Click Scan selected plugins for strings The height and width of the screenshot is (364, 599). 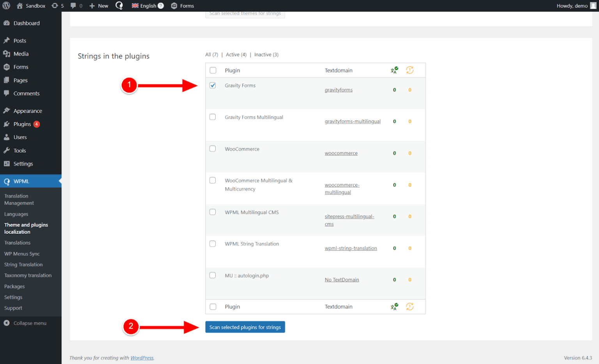point(245,327)
